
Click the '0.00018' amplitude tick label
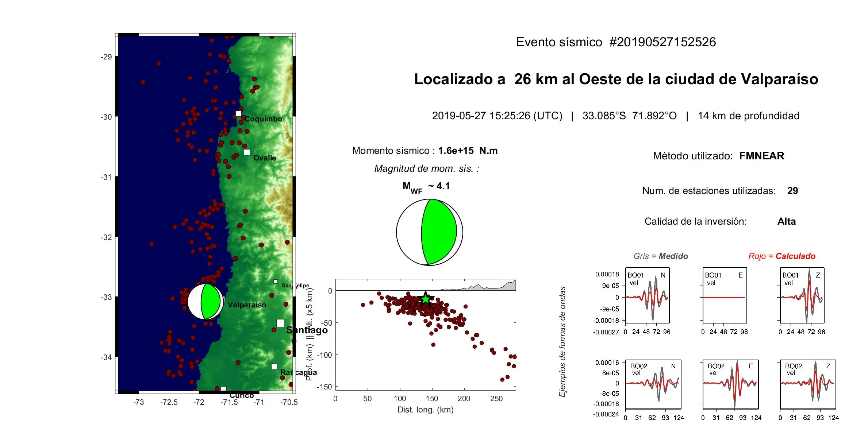click(607, 274)
